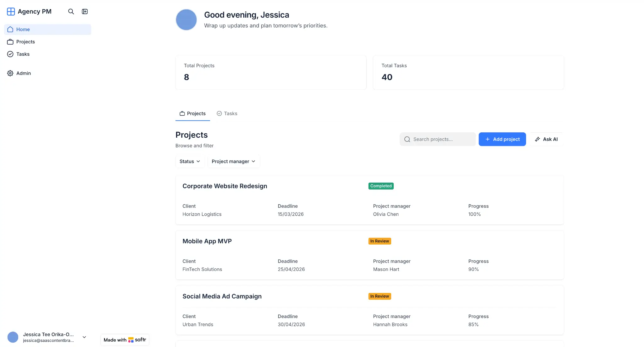Click the Add project button

(x=502, y=139)
